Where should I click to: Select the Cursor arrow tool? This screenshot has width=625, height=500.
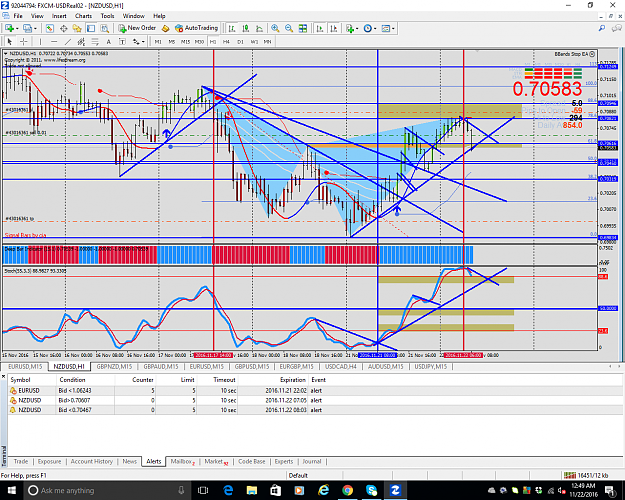[x=10, y=41]
